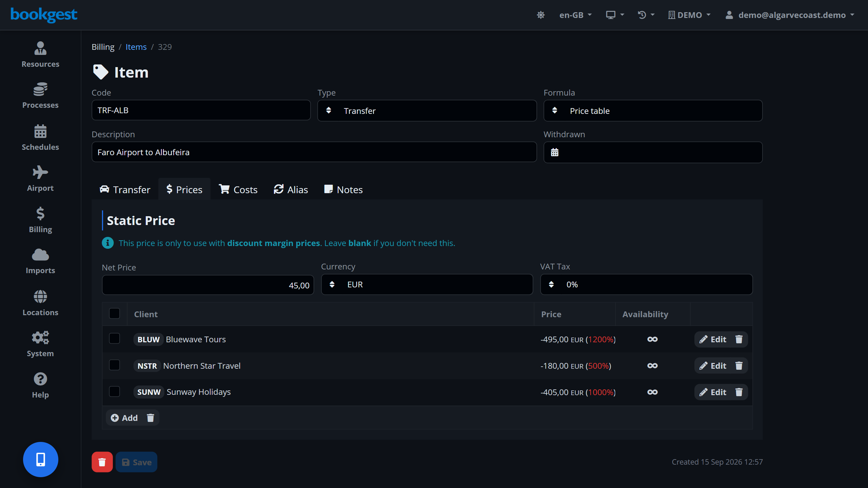Click the blue mobile phone floating button
The height and width of the screenshot is (488, 868).
pyautogui.click(x=41, y=460)
